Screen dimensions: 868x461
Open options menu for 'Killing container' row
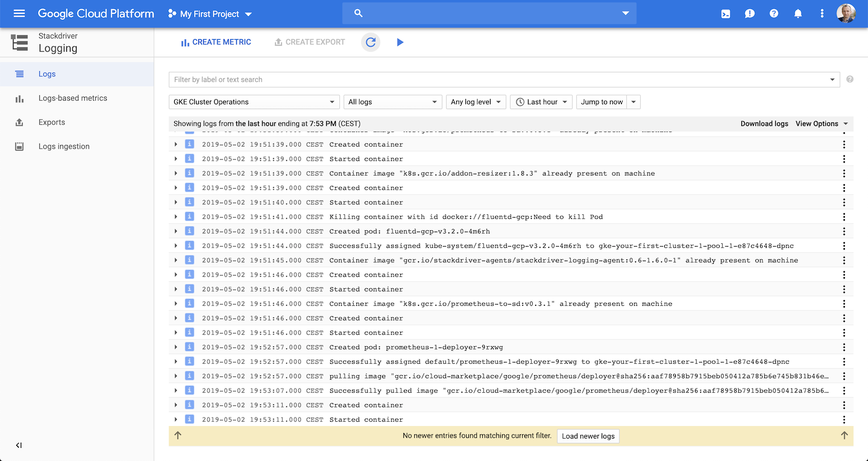(x=844, y=217)
